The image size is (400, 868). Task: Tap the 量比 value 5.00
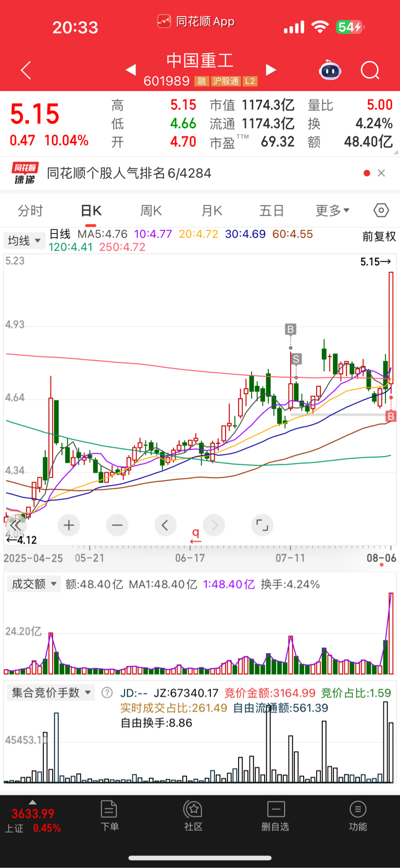coord(380,105)
